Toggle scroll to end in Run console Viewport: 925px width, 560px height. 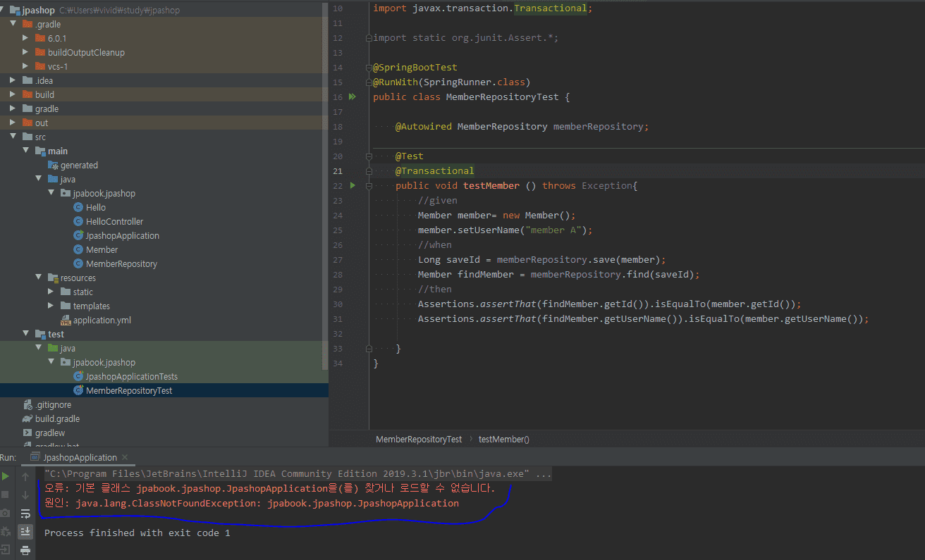(25, 532)
